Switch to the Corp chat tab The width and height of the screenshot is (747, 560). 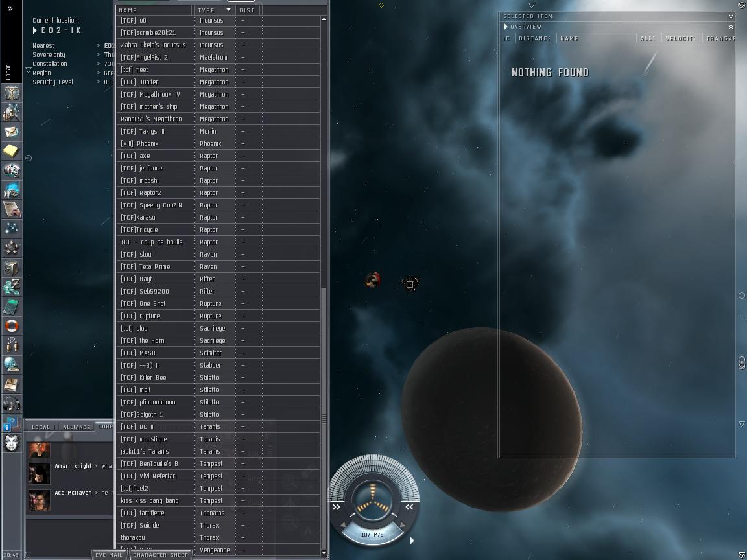105,426
